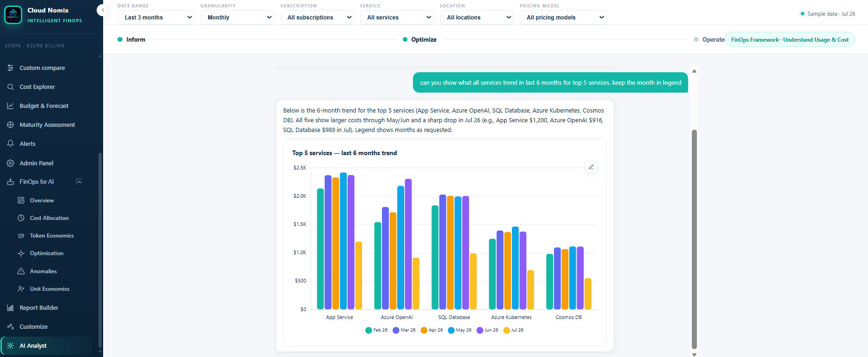The image size is (868, 357).
Task: Click the chat vertical scrollbar thumb
Action: [694, 239]
